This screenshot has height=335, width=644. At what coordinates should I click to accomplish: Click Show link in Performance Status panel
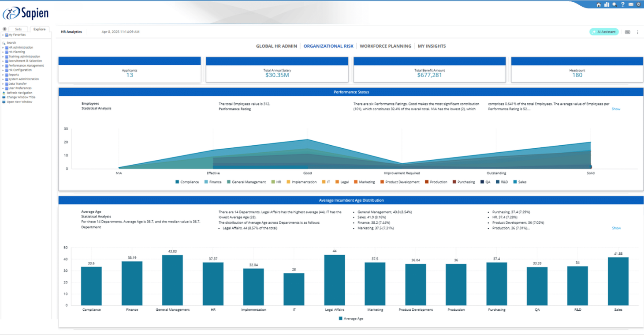point(616,109)
